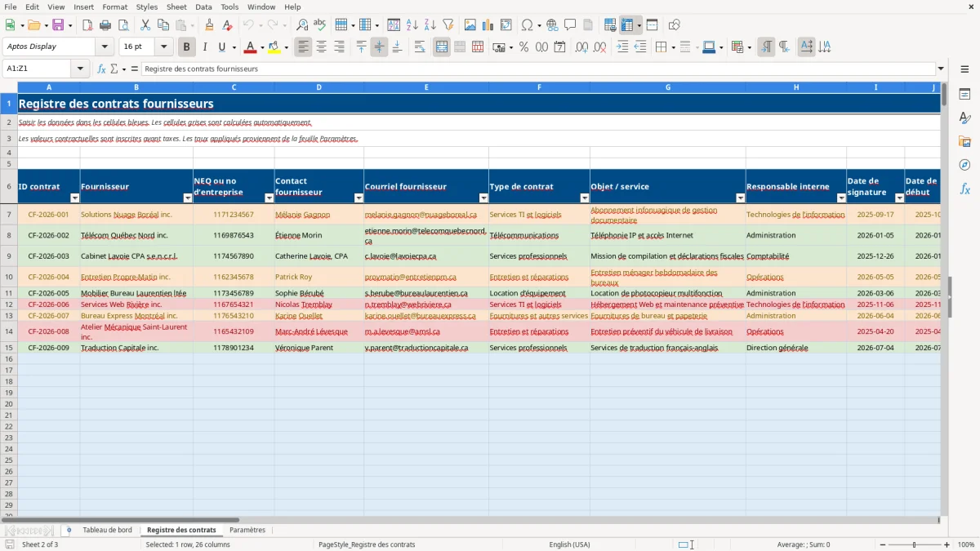The width and height of the screenshot is (980, 551).
Task: Select row header 10
Action: pos(9,278)
